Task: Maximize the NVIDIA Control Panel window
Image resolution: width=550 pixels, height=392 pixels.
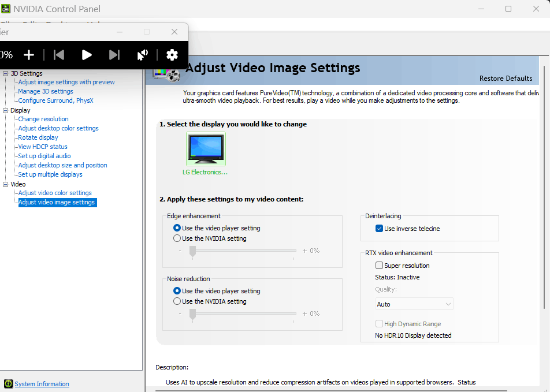Action: 508,9
